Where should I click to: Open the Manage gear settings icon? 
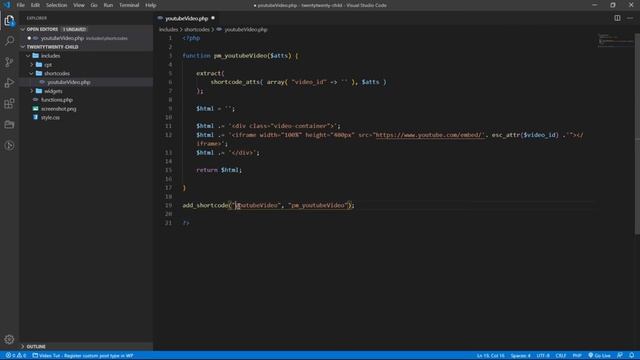click(x=9, y=339)
